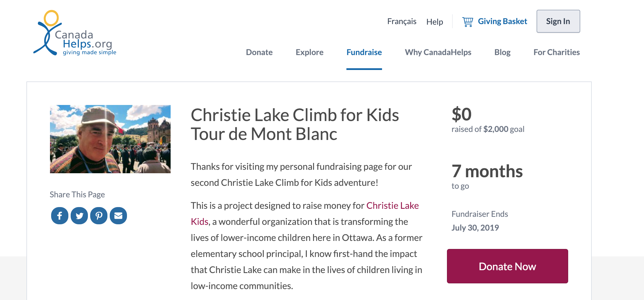Select the Fundraise tab
The image size is (644, 300).
click(x=364, y=52)
